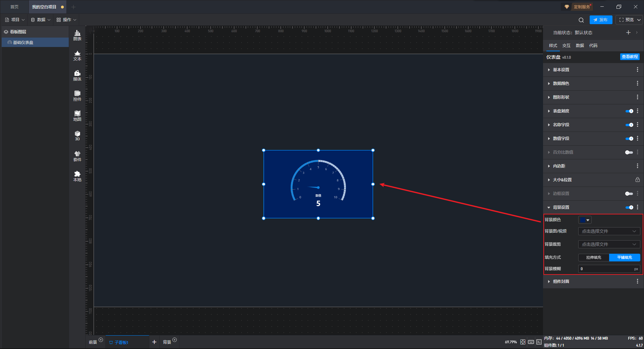The image size is (644, 349).
Task: Open the 背景图/视频 file dropdown
Action: click(x=609, y=231)
